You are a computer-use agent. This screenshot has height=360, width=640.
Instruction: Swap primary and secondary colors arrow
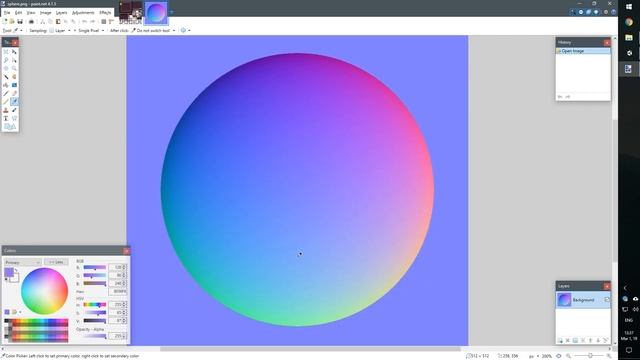tap(16, 271)
